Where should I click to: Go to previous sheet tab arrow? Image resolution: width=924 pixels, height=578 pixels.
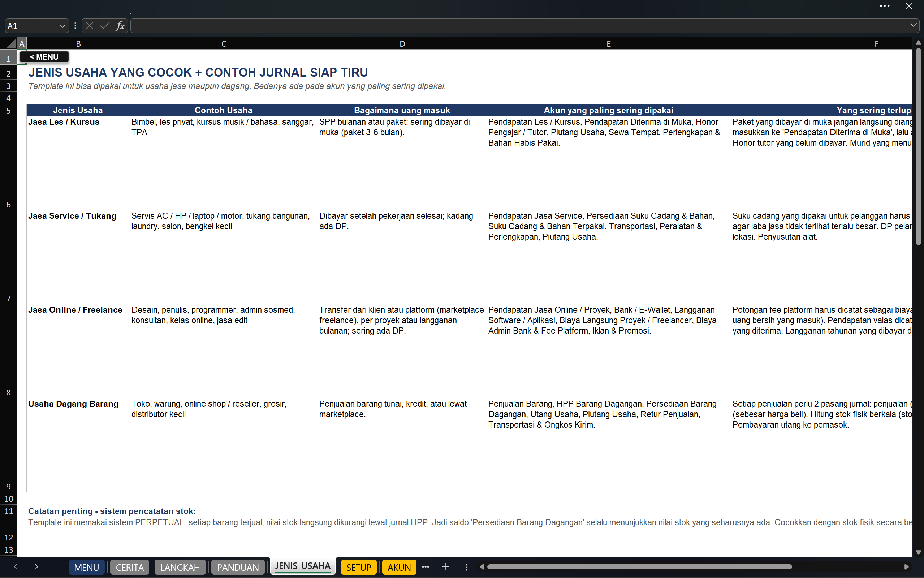click(x=16, y=567)
